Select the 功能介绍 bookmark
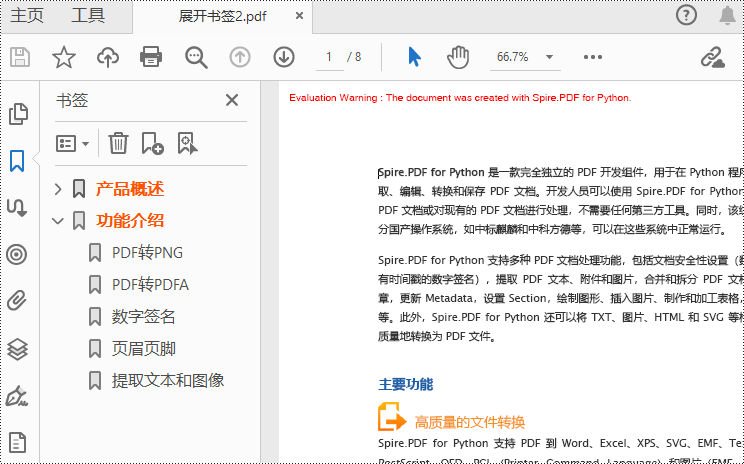Screen dimensions: 744x464 pos(130,221)
